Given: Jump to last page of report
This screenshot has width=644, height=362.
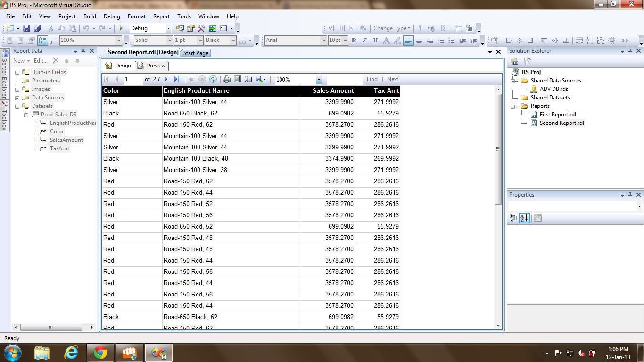Looking at the screenshot, I should coord(177,79).
